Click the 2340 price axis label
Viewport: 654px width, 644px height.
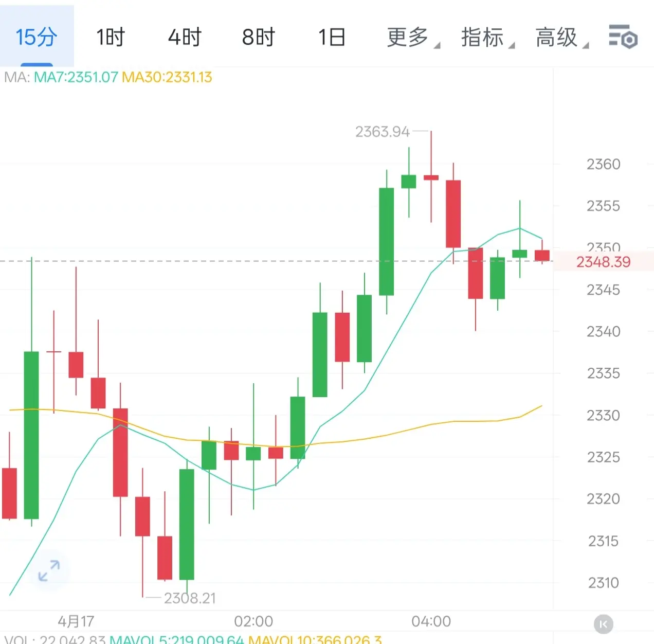pyautogui.click(x=604, y=331)
